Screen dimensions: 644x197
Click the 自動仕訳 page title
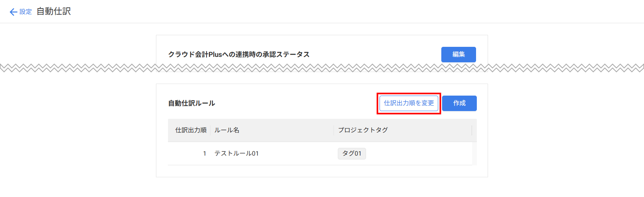click(54, 12)
